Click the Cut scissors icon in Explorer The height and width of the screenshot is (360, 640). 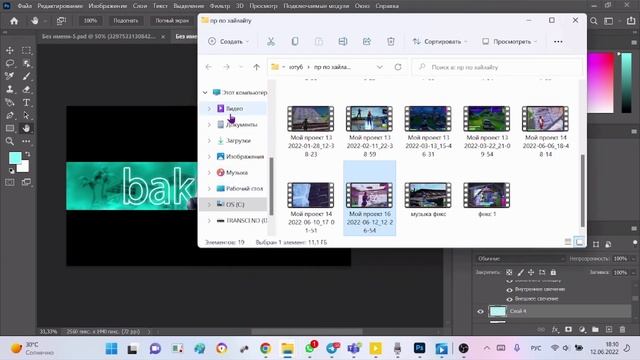[x=271, y=42]
